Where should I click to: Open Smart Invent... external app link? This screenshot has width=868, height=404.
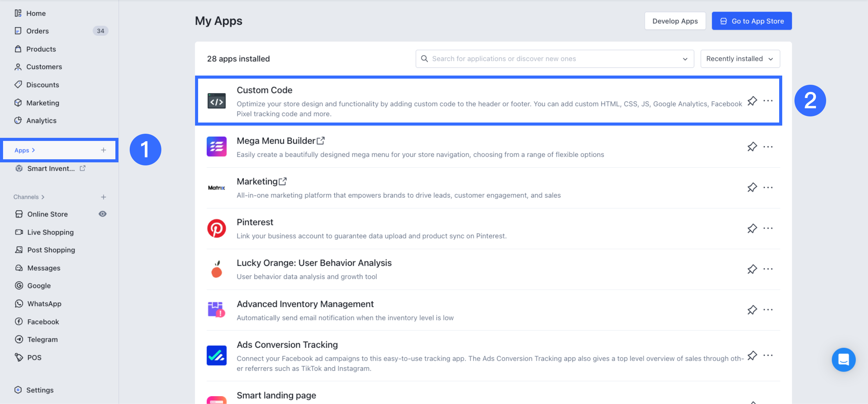click(x=51, y=168)
